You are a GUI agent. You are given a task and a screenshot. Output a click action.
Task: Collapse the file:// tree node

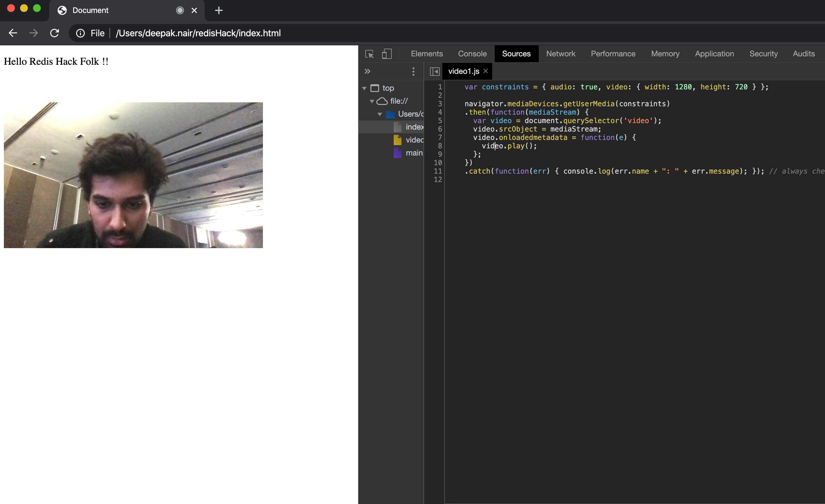pyautogui.click(x=372, y=101)
